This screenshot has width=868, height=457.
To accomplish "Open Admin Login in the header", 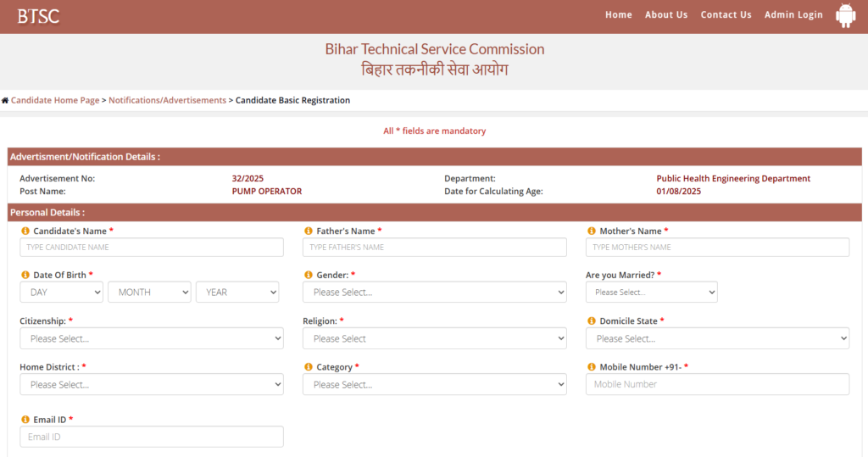I will coord(793,15).
